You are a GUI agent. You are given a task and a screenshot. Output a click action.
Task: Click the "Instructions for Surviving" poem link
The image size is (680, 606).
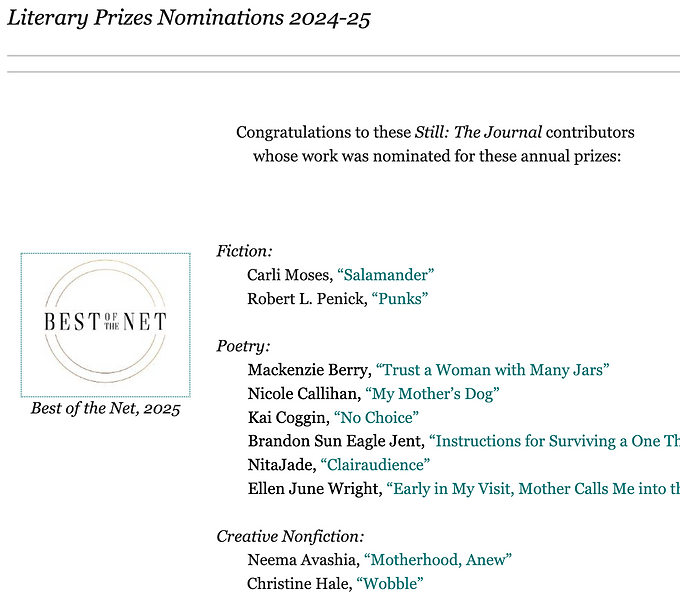[x=554, y=441]
